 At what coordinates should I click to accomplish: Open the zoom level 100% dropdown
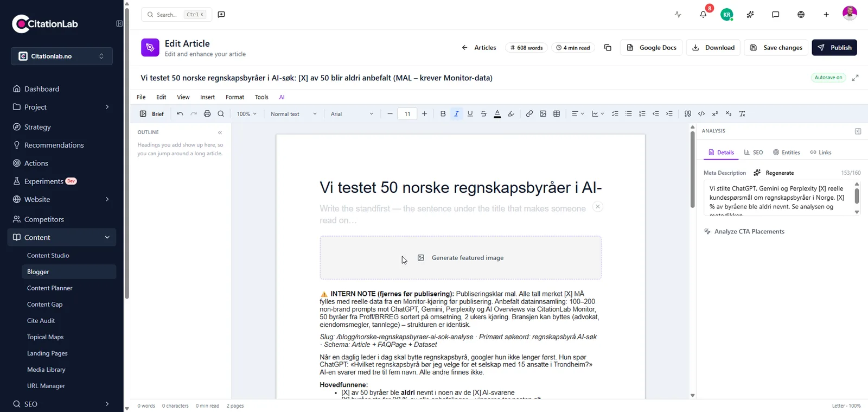click(x=247, y=114)
